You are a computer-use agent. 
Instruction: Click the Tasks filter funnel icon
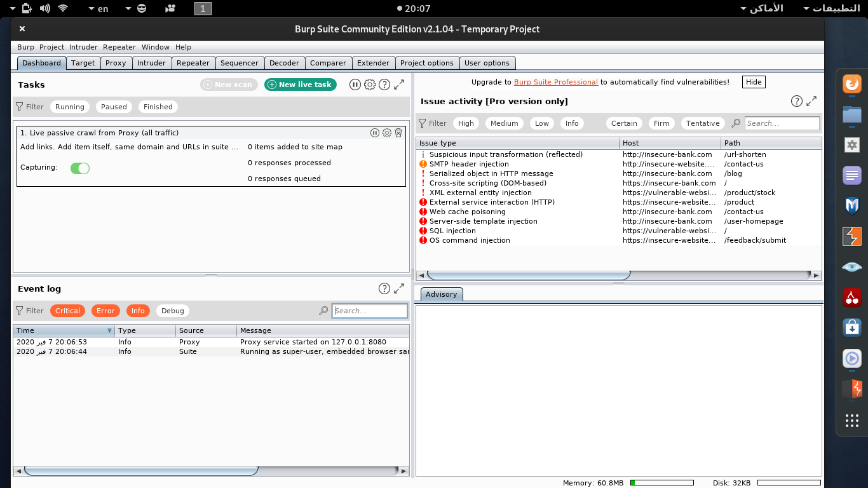click(20, 107)
